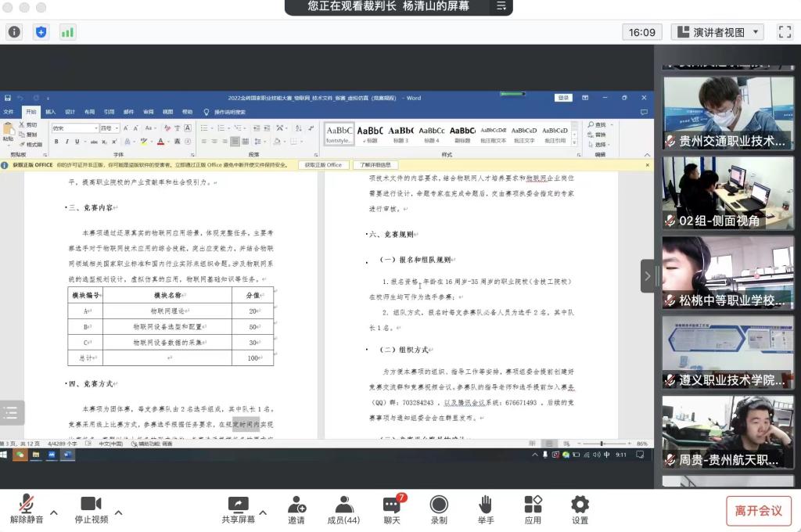Click the 获取正版 Office button
The width and height of the screenshot is (801, 532).
323,165
